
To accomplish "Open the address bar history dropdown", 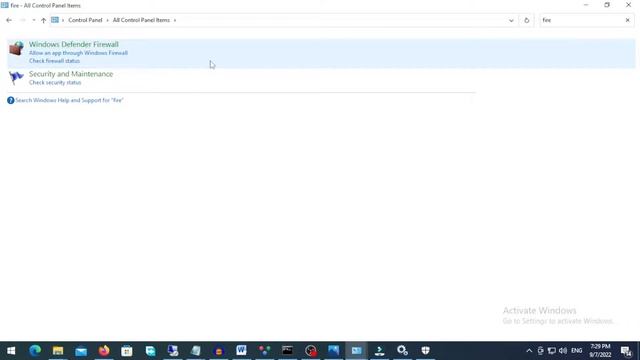I will [x=511, y=20].
